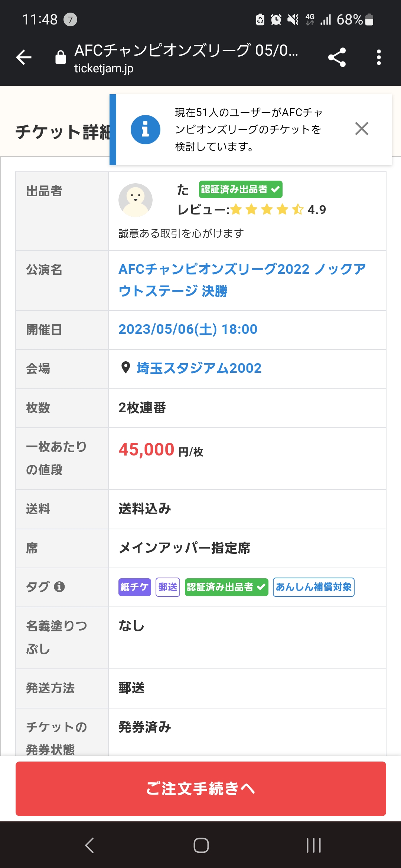The image size is (401, 868).
Task: Tap 認証済み出品者 badge beside seller name
Action: (240, 190)
